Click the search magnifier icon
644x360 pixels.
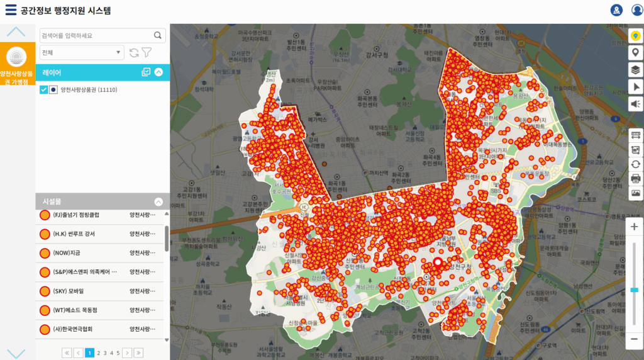click(158, 35)
